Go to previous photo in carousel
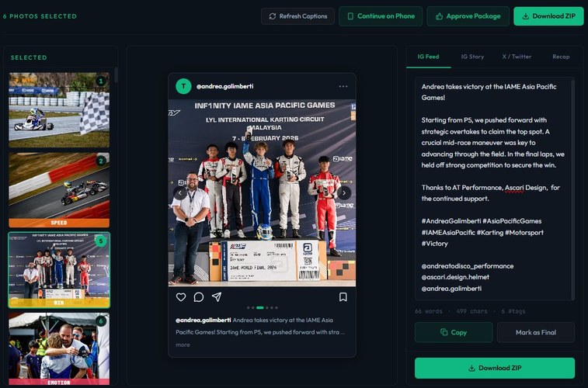The image size is (588, 388). (x=180, y=193)
